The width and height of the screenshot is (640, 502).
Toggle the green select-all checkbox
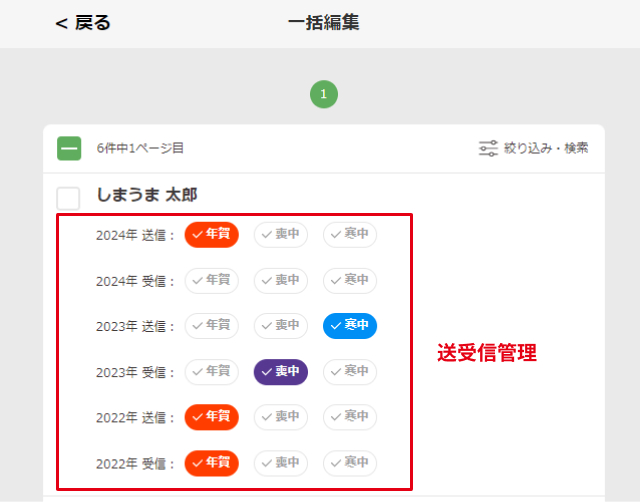click(69, 148)
